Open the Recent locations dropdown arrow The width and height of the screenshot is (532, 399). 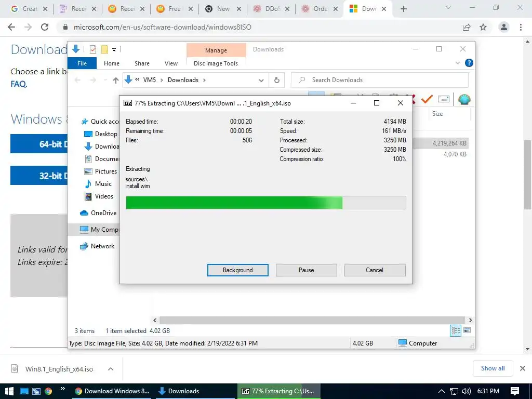click(x=105, y=80)
